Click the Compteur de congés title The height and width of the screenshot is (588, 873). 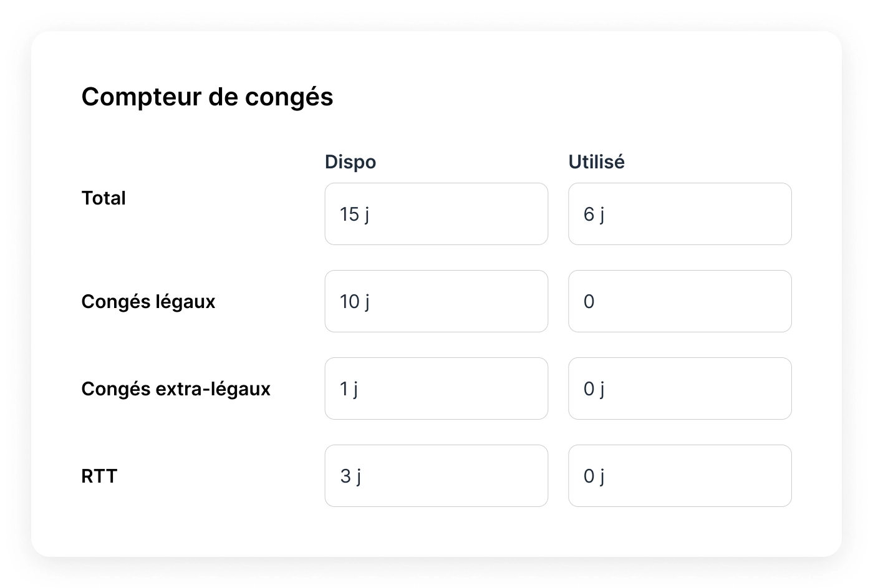pyautogui.click(x=207, y=97)
